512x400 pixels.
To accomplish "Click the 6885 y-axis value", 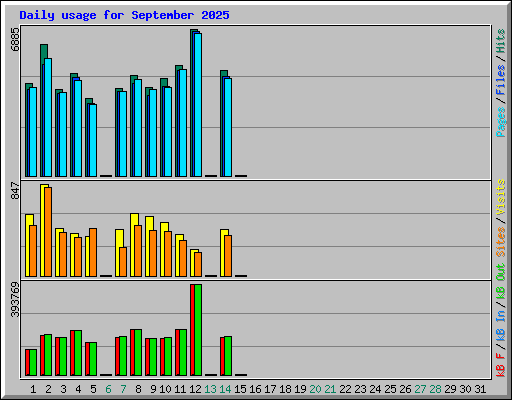I will click(15, 40).
